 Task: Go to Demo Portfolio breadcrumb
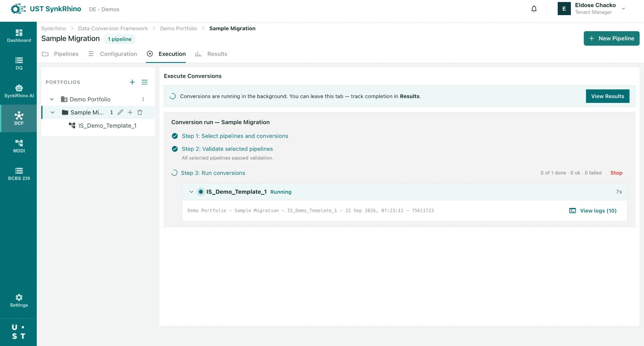(x=178, y=28)
